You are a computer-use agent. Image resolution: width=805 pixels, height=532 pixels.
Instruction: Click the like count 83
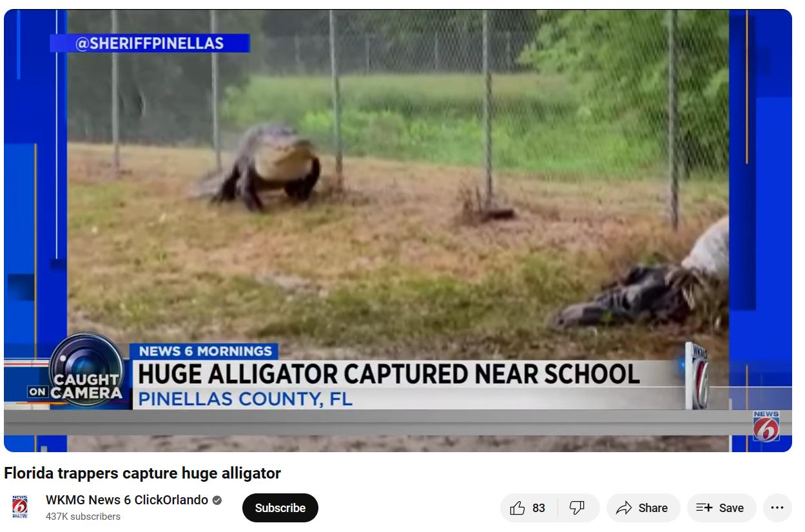point(539,508)
